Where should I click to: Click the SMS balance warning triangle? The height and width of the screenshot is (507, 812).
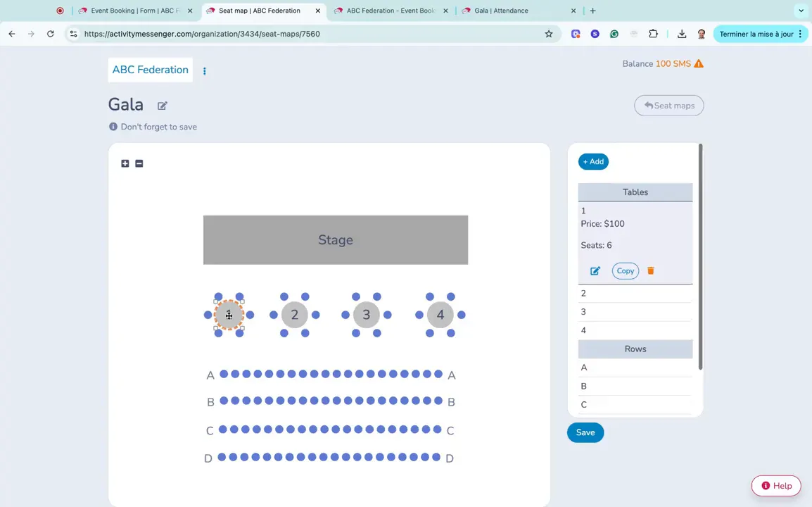pyautogui.click(x=699, y=63)
